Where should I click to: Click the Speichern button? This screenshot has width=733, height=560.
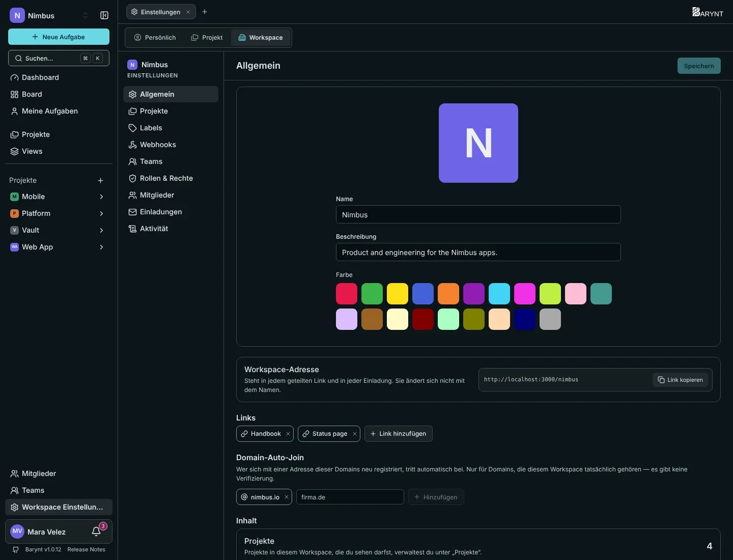[699, 66]
